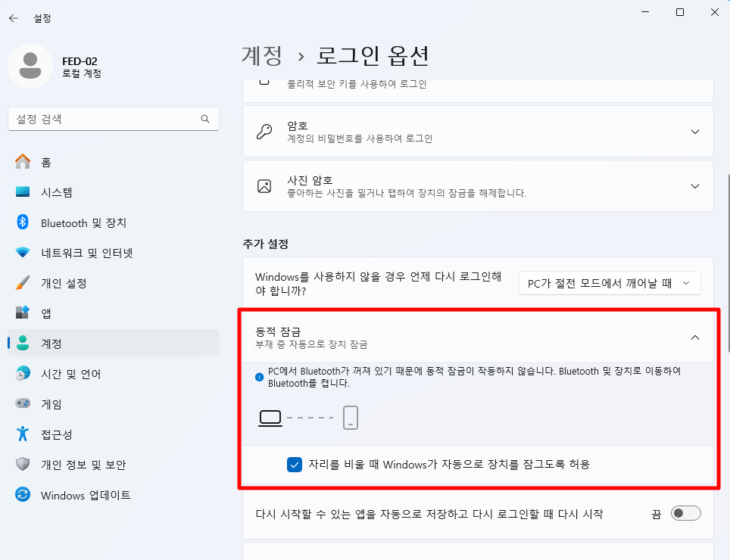Click the phone icon in dynamic lock
The image size is (730, 560).
pos(351,418)
